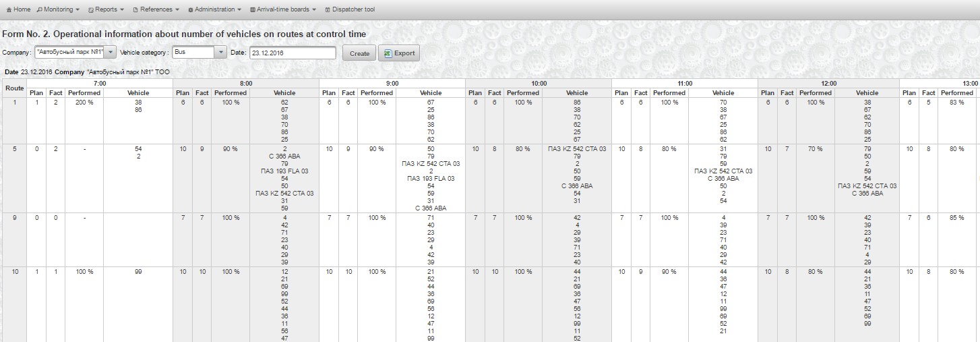Click the References document icon
The width and height of the screenshot is (980, 342).
135,10
